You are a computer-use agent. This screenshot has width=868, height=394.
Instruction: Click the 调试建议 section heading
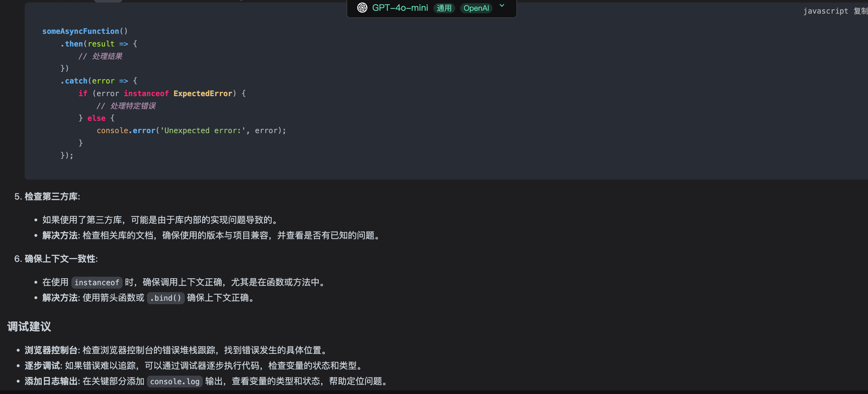coord(29,327)
